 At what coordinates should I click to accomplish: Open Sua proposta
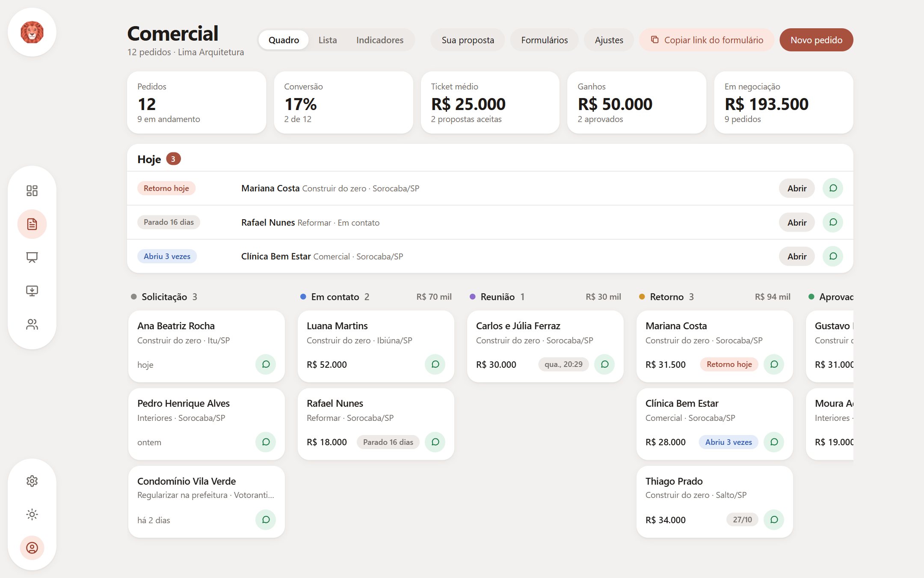[468, 40]
